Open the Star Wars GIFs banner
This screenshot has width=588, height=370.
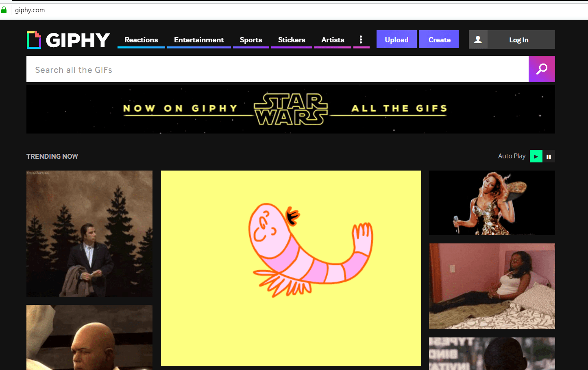291,109
